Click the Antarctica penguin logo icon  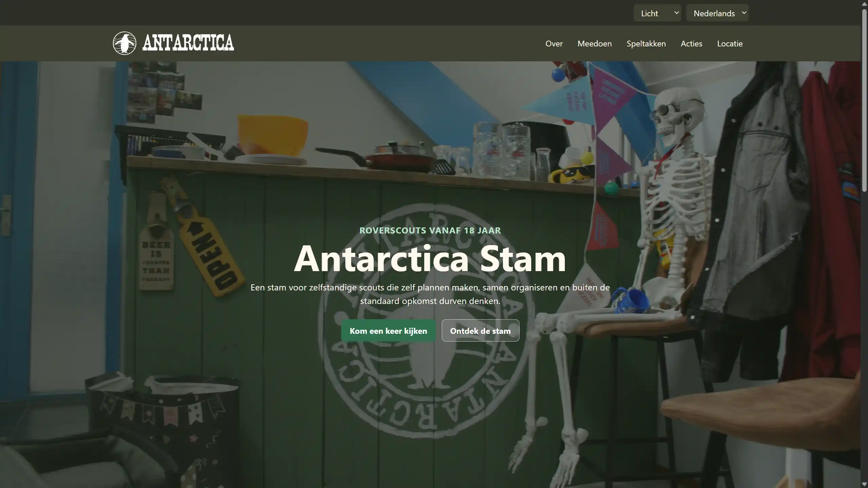pyautogui.click(x=124, y=43)
